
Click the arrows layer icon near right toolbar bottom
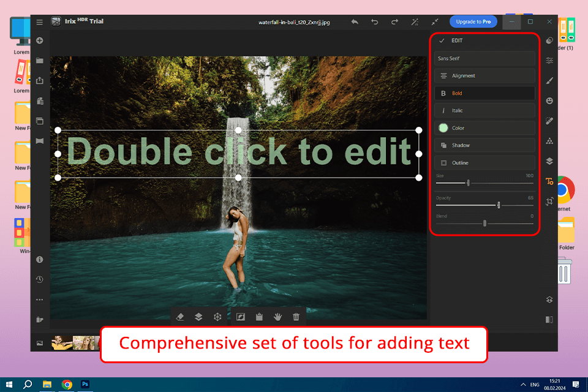pos(549,300)
